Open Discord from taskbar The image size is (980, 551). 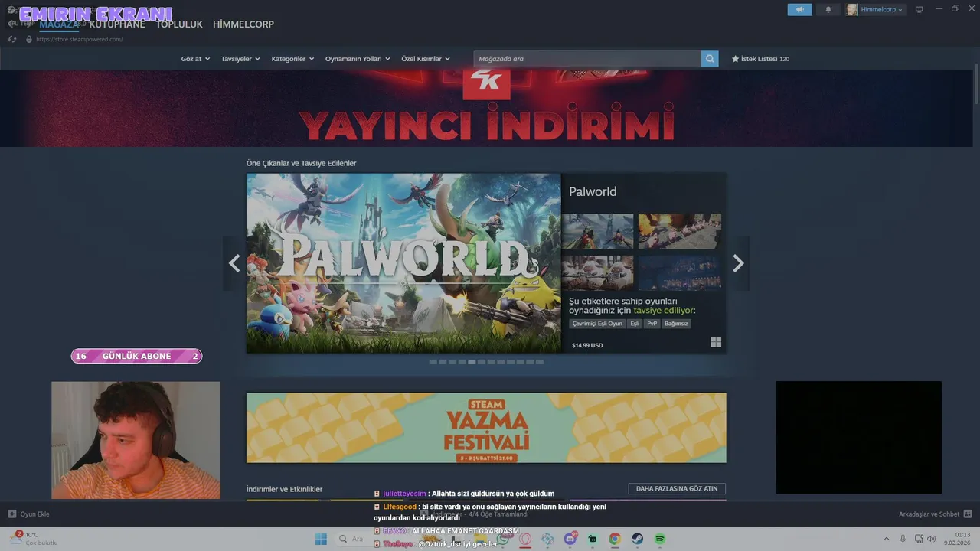tap(570, 539)
